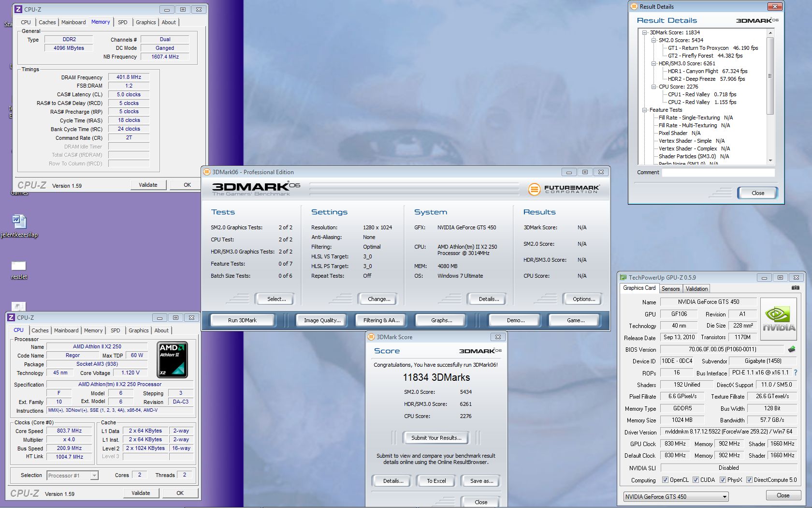Collapse the Feature Tests tree node
This screenshot has width=812, height=508.
coord(645,110)
